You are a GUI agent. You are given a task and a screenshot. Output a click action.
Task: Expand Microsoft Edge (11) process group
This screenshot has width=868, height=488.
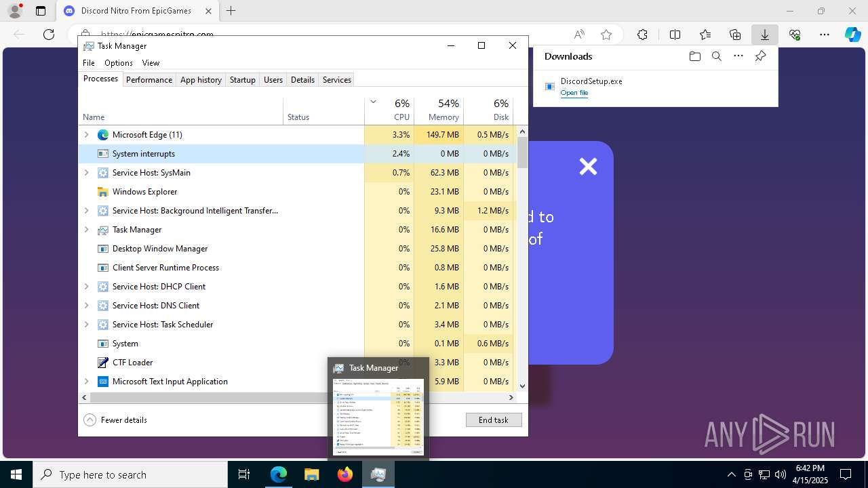86,135
